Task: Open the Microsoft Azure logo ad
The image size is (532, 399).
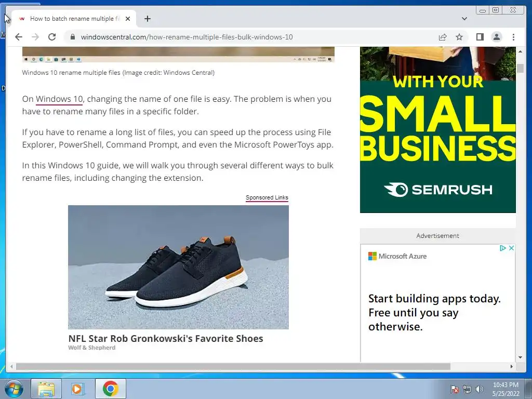Action: point(397,256)
